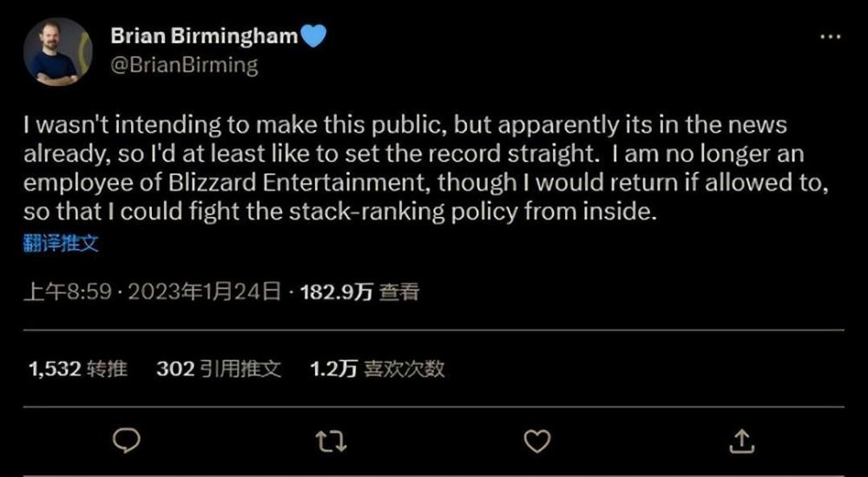Retweet this post using the retweet icon

tap(332, 441)
